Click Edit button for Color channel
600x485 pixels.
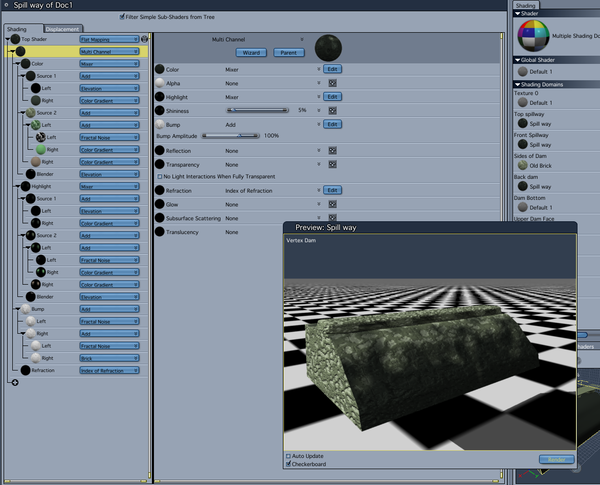332,69
